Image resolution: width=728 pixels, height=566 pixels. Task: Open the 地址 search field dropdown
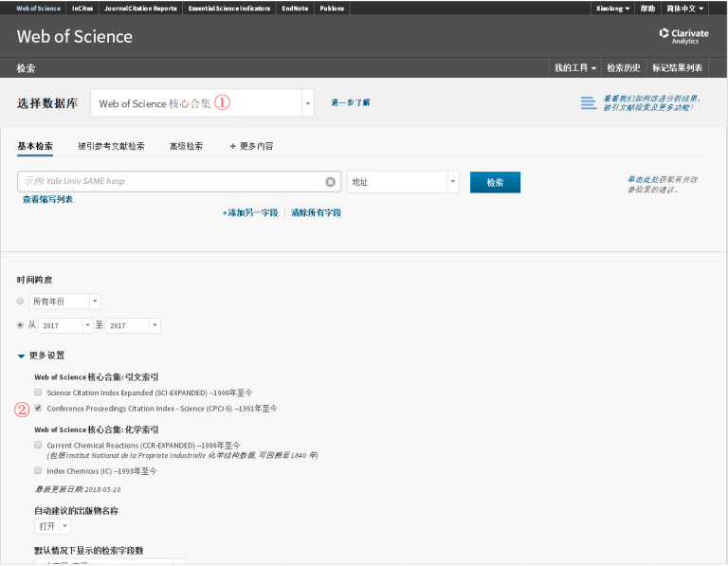pyautogui.click(x=452, y=182)
